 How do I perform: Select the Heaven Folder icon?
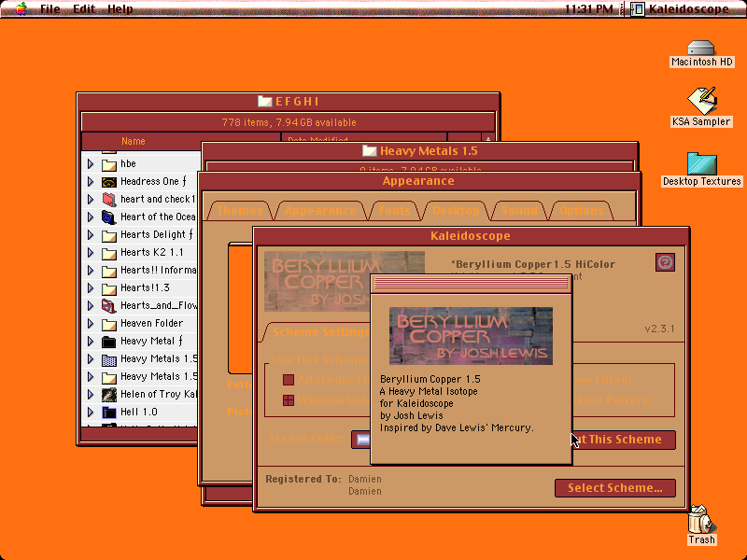[109, 324]
